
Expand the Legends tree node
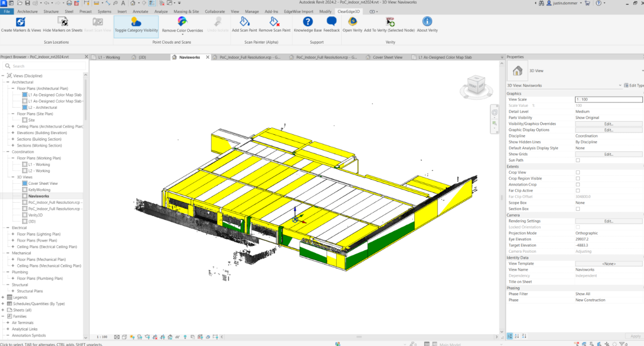pyautogui.click(x=3, y=297)
